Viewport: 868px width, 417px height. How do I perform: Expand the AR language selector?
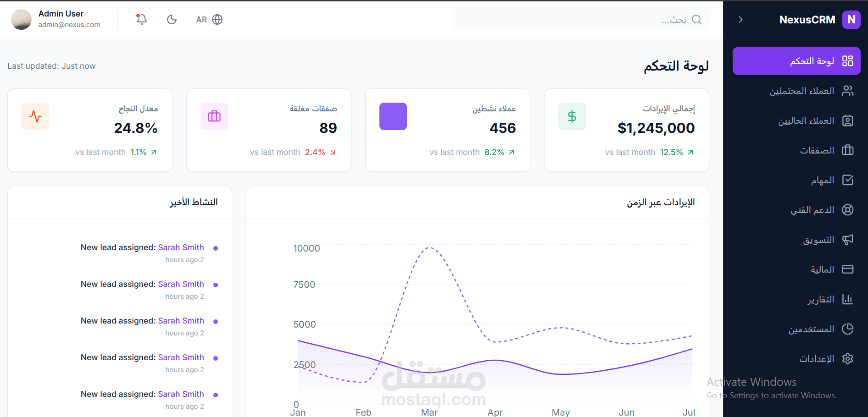pos(201,19)
